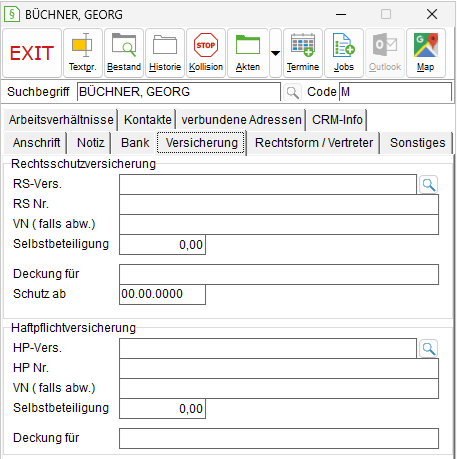This screenshot has height=459, width=457.
Task: Click the HP Nr. input field
Action: click(x=279, y=368)
